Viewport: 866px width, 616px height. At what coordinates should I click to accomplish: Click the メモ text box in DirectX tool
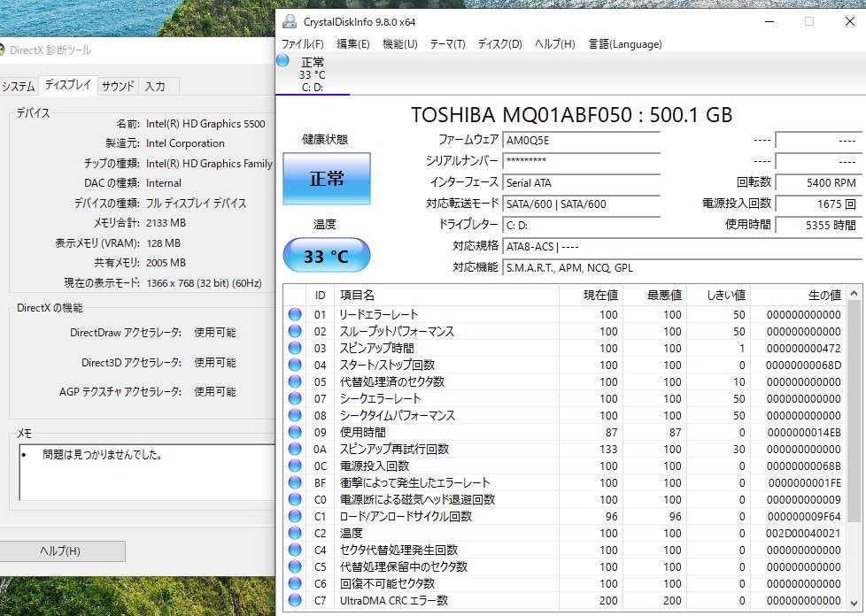click(x=147, y=473)
